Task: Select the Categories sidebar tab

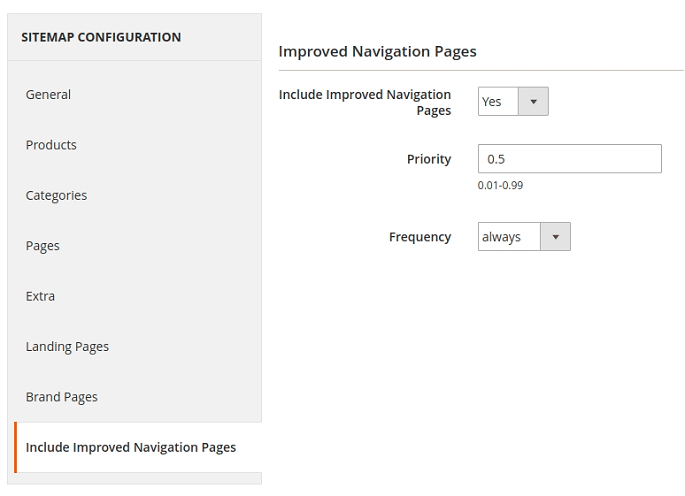Action: tap(56, 196)
